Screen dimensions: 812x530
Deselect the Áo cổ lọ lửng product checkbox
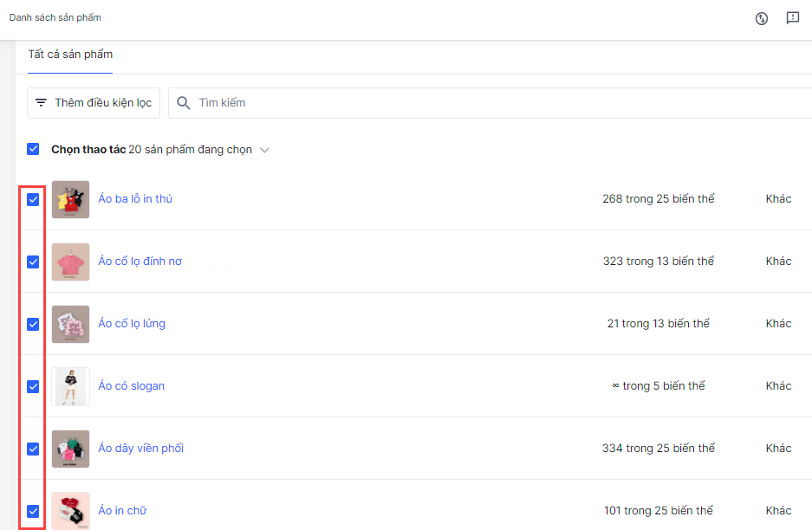tap(33, 324)
